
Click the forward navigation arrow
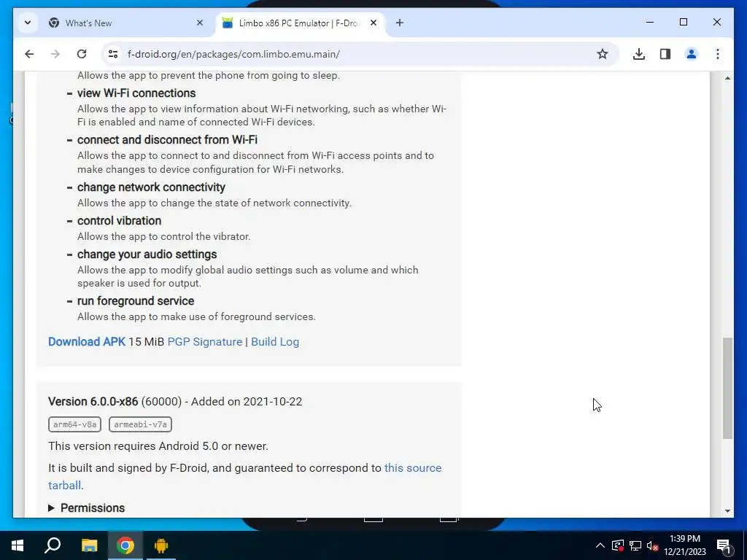55,54
